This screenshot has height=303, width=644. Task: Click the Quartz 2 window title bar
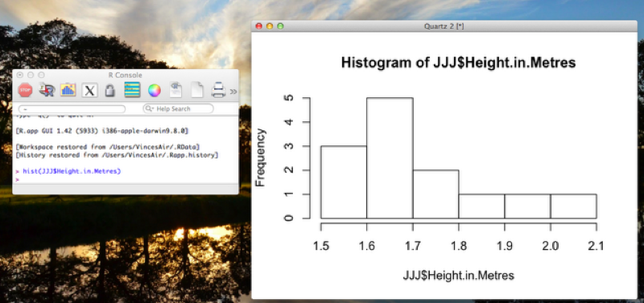pos(444,27)
